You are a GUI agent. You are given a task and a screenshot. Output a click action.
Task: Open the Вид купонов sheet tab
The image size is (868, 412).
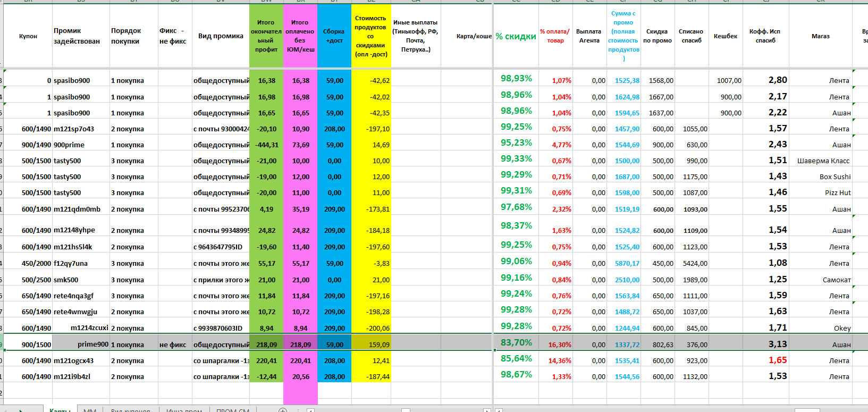(131, 410)
